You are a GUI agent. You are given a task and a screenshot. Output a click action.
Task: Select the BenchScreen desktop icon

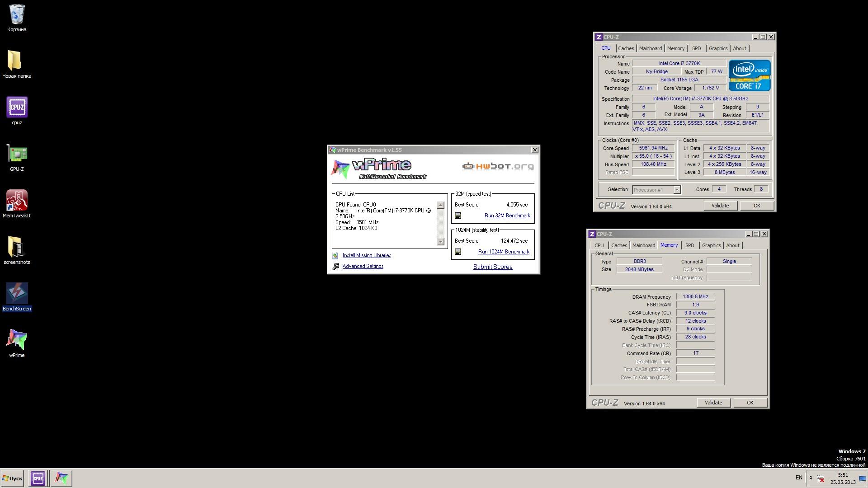[17, 297]
